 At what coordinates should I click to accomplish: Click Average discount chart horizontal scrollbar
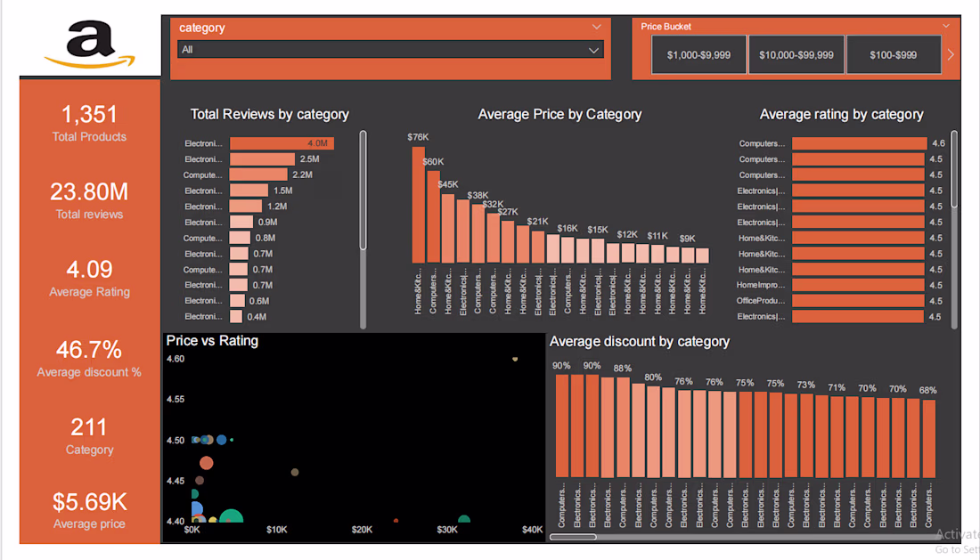point(573,537)
